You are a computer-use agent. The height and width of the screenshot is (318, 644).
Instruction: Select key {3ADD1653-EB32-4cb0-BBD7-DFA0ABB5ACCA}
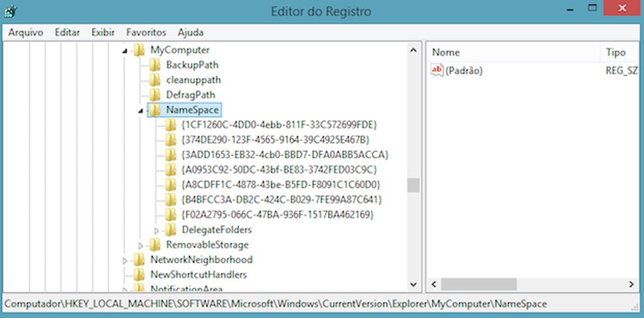tap(285, 155)
